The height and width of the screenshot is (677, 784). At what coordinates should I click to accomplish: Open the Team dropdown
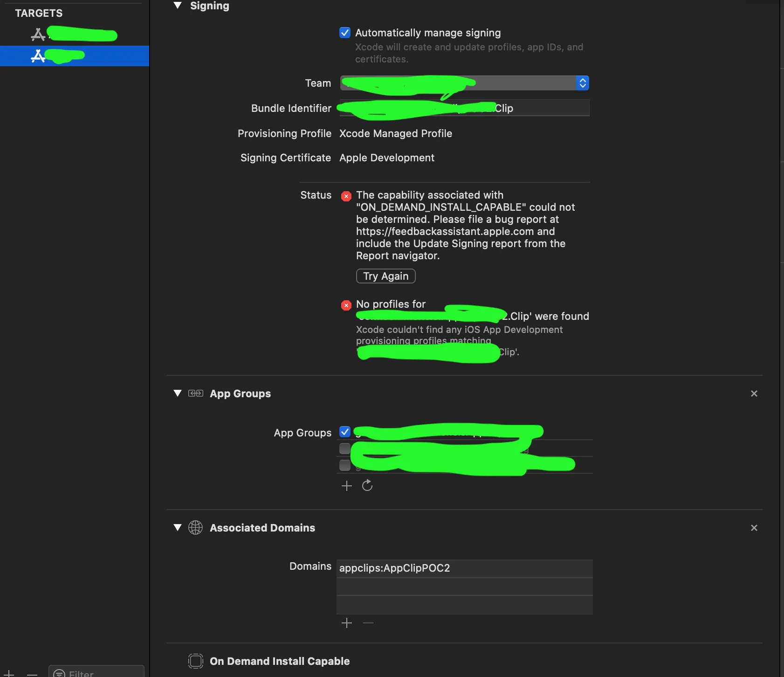465,83
